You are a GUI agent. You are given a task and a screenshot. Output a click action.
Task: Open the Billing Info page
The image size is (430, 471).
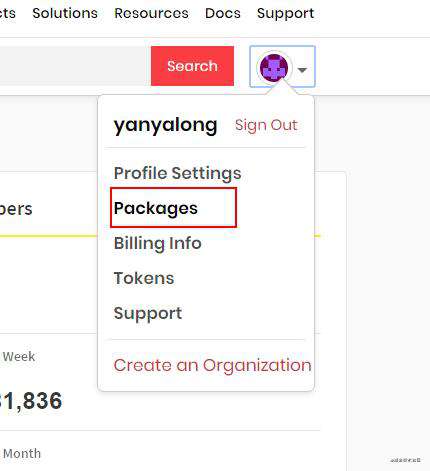tap(158, 243)
